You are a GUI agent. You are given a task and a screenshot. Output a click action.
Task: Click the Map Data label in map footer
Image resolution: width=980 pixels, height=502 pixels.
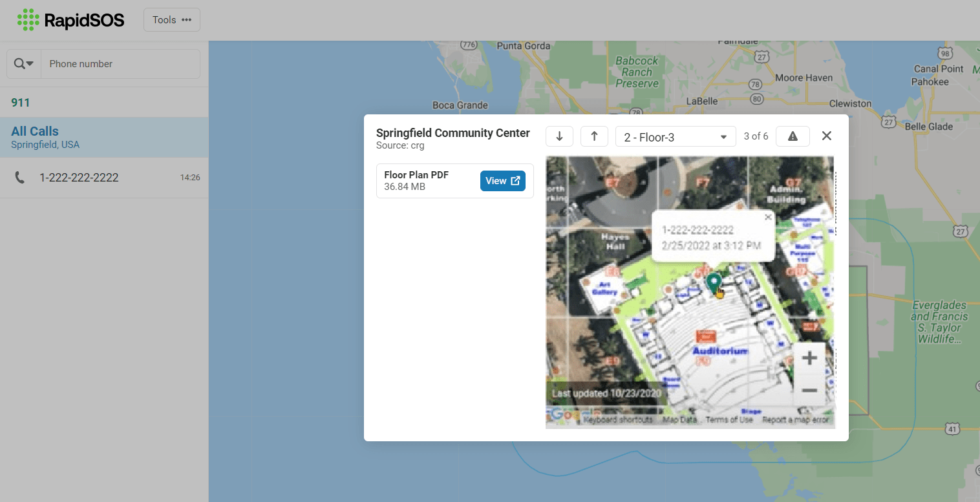pyautogui.click(x=680, y=420)
